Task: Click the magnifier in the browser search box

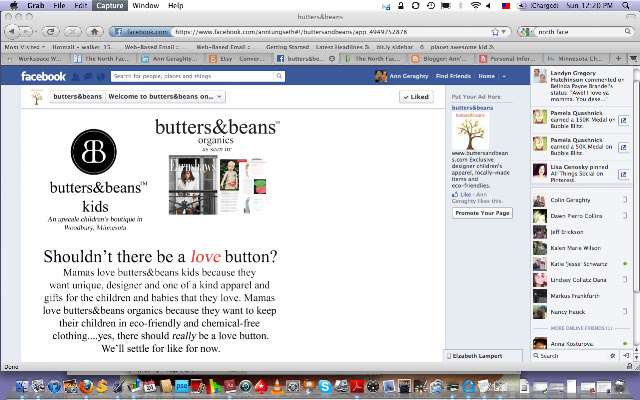Action: click(628, 31)
